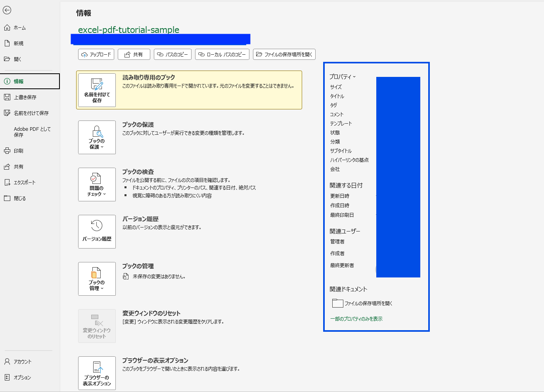544x392 pixels.
Task: Click the タグ property label
Action: click(x=333, y=105)
